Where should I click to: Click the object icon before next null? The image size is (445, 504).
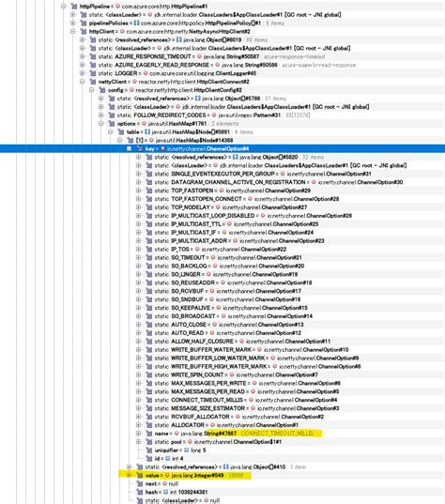pos(164,483)
